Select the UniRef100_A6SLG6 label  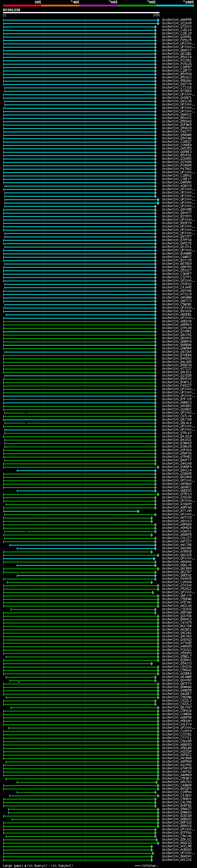(x=177, y=606)
